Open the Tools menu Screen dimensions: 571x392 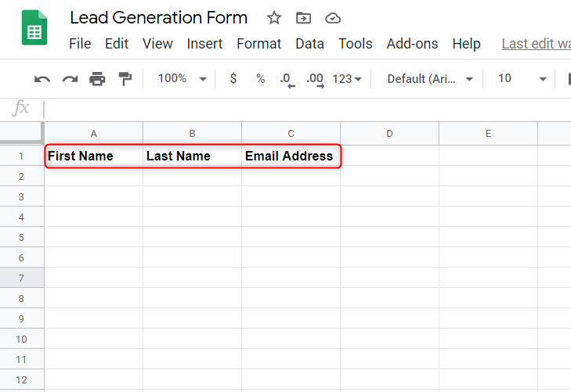point(355,44)
